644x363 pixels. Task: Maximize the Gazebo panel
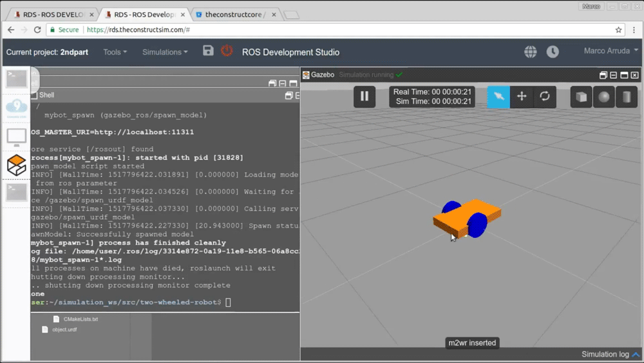click(x=624, y=75)
